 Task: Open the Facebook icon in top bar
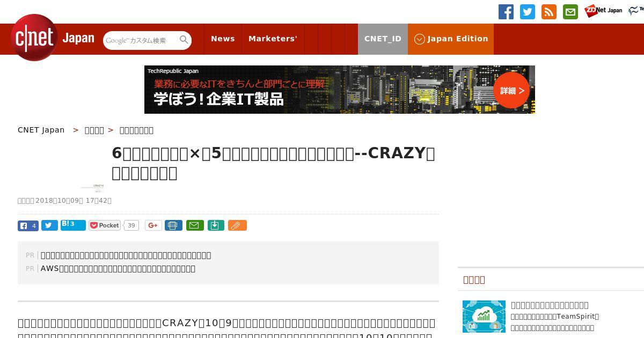click(506, 12)
